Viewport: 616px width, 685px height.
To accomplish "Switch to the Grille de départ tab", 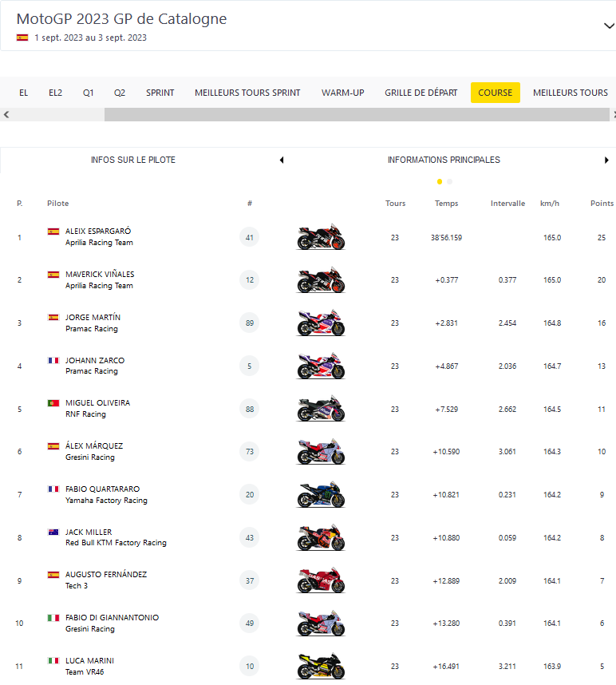I will click(421, 93).
